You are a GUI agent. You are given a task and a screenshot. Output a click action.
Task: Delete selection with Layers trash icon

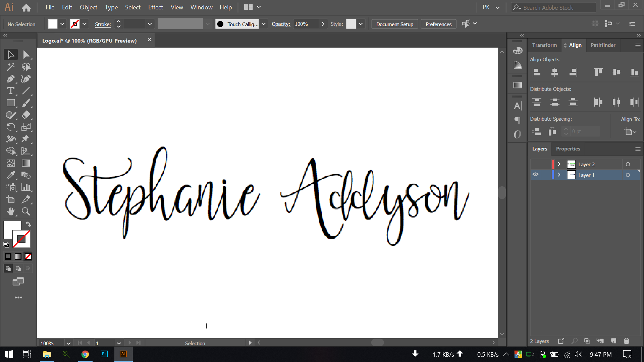pyautogui.click(x=626, y=341)
